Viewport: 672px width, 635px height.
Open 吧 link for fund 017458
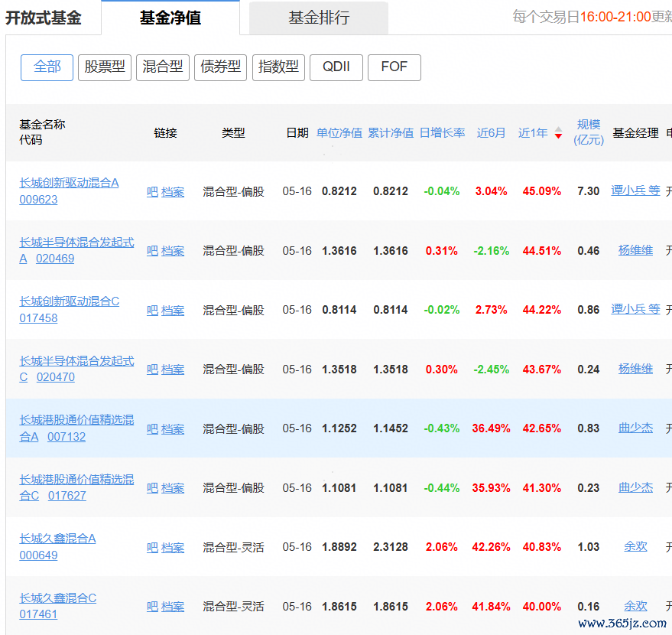click(152, 311)
